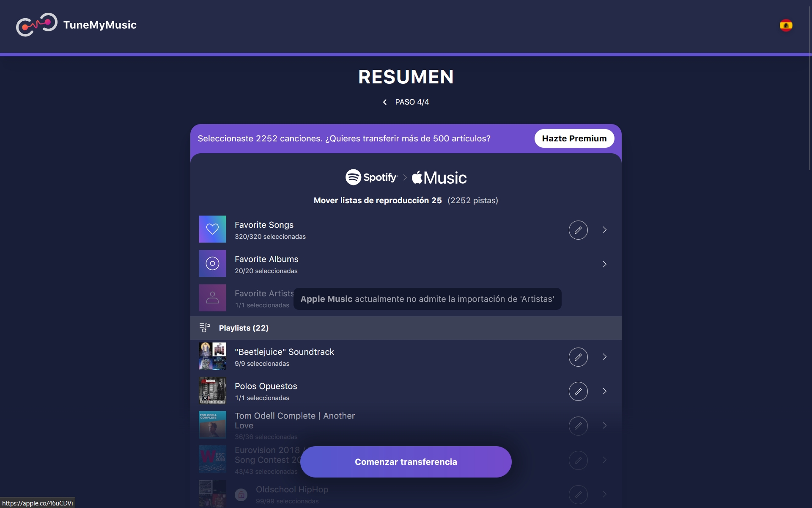Go back using the arrow beside PASO 4/4
The height and width of the screenshot is (508, 812).
385,102
